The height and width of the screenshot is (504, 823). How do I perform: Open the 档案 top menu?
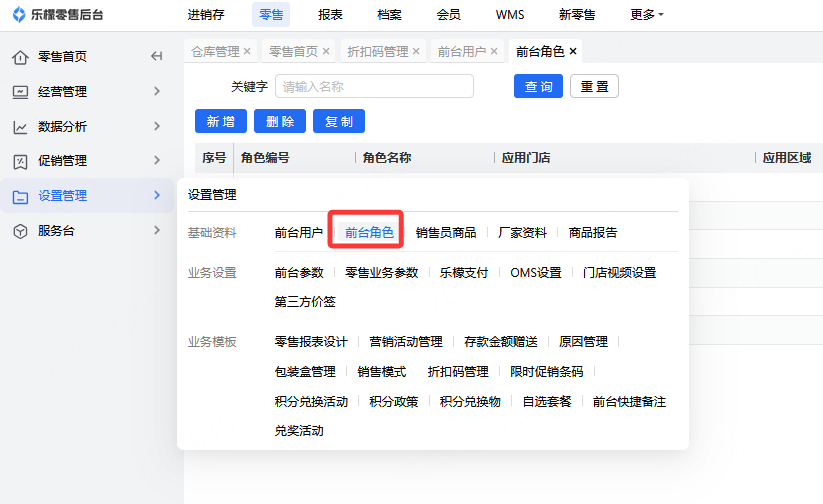[x=389, y=15]
